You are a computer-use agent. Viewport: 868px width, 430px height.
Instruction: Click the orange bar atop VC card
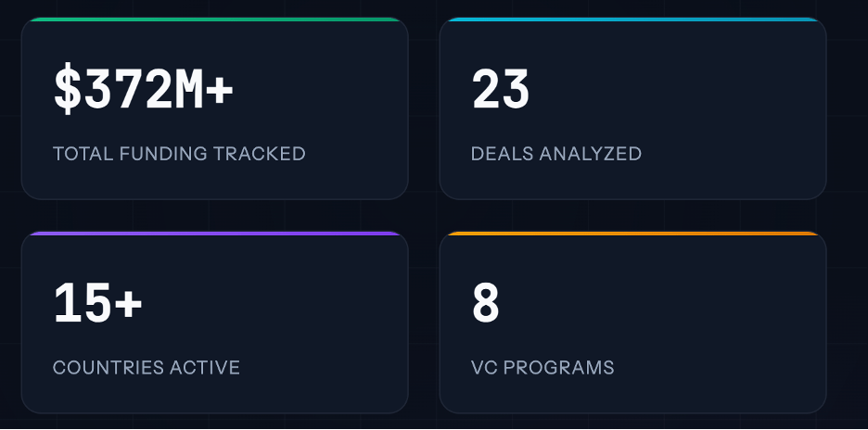point(632,234)
